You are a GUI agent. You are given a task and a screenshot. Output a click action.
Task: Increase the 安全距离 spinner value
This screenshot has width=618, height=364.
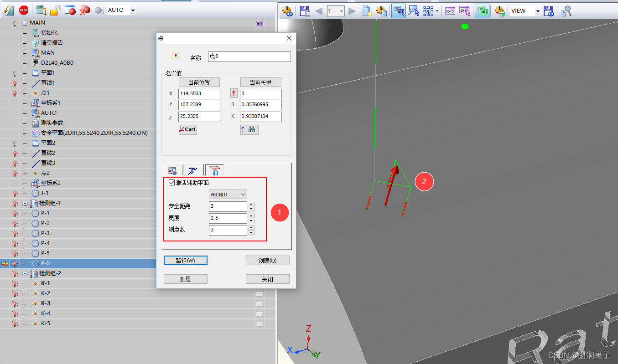coord(251,204)
